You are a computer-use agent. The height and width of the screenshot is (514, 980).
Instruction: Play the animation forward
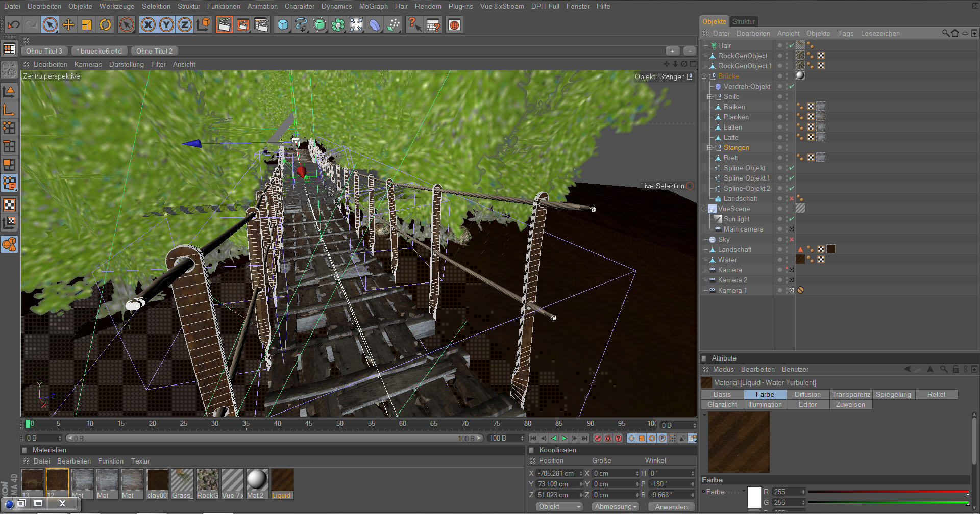pyautogui.click(x=564, y=438)
